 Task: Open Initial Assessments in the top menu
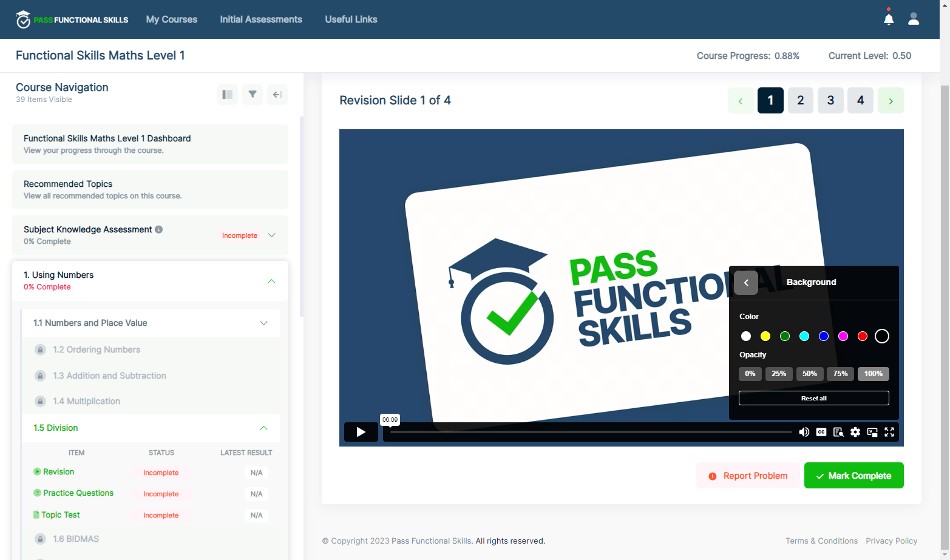coord(261,19)
